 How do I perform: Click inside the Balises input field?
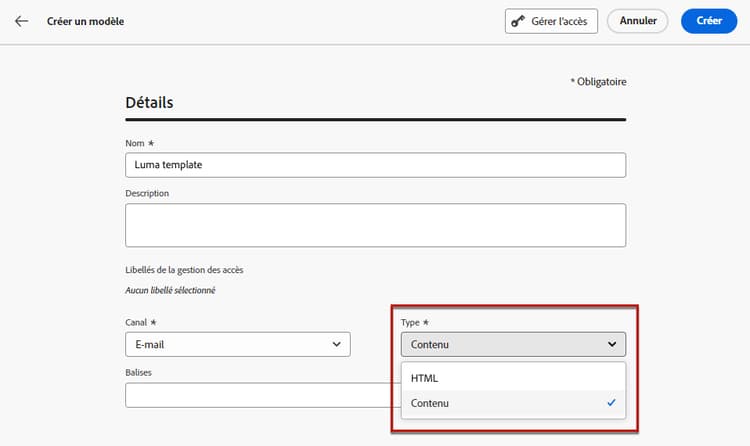click(x=260, y=396)
